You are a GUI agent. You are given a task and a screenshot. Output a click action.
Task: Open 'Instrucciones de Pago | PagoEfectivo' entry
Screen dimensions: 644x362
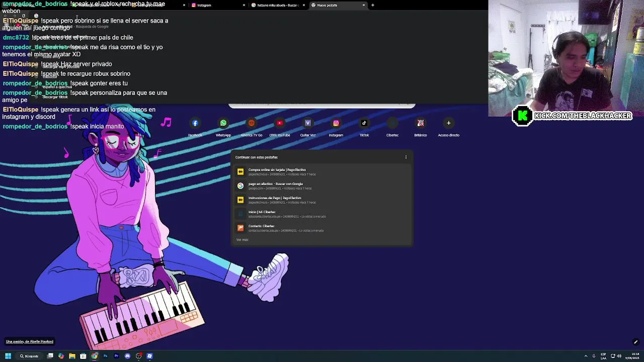click(322, 200)
